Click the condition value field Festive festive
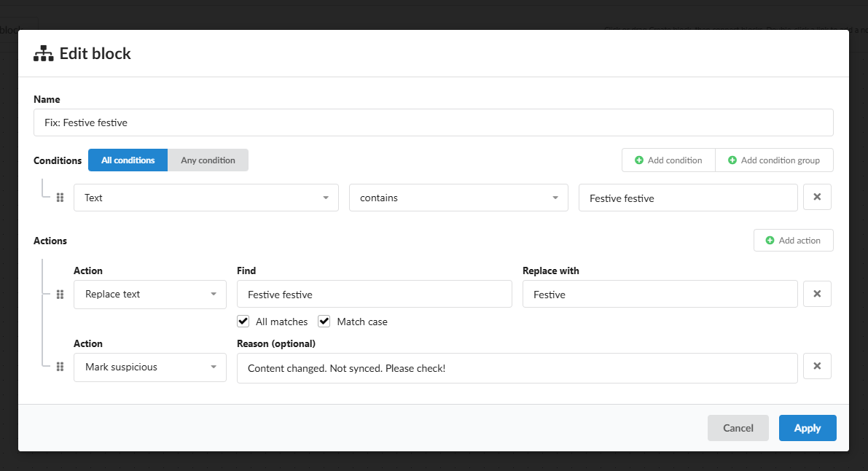This screenshot has height=471, width=868. pyautogui.click(x=688, y=198)
